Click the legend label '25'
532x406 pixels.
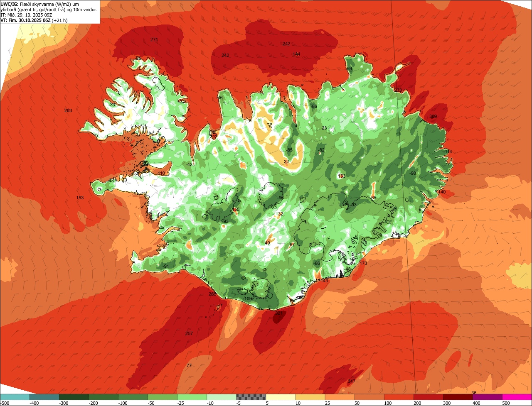(x=328, y=403)
